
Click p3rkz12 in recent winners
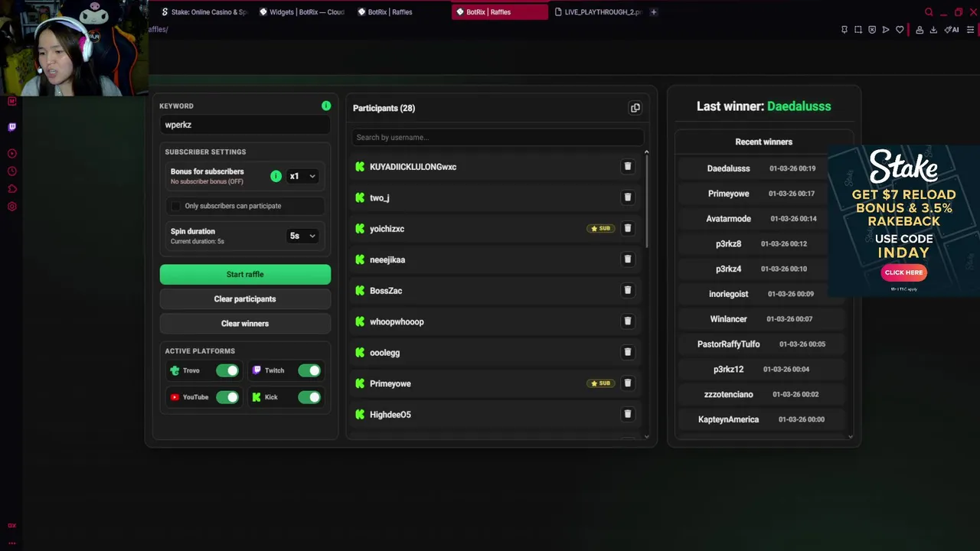tap(728, 370)
